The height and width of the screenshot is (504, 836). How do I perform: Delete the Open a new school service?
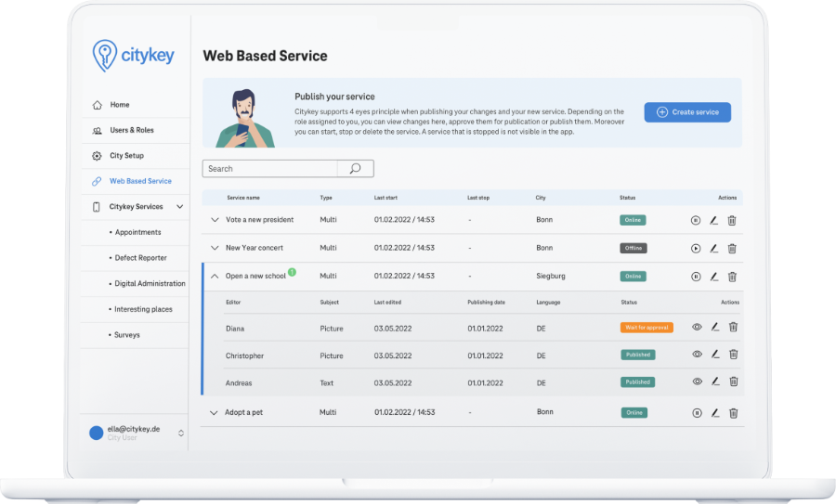tap(733, 277)
